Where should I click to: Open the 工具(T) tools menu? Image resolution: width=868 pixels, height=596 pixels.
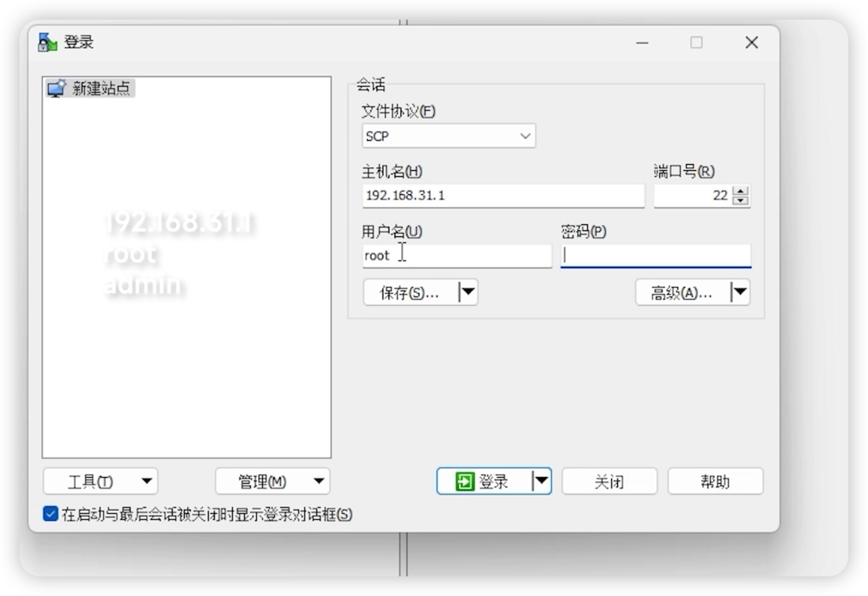pyautogui.click(x=100, y=481)
